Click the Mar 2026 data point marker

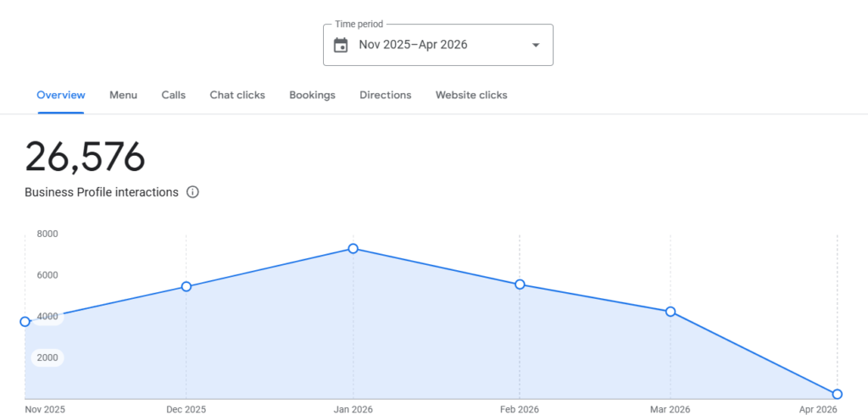click(x=670, y=312)
